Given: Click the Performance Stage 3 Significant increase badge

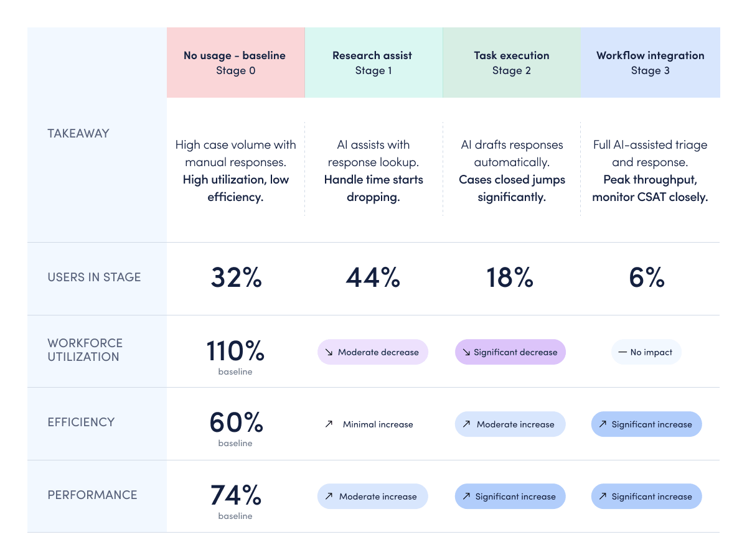Looking at the screenshot, I should (x=646, y=497).
